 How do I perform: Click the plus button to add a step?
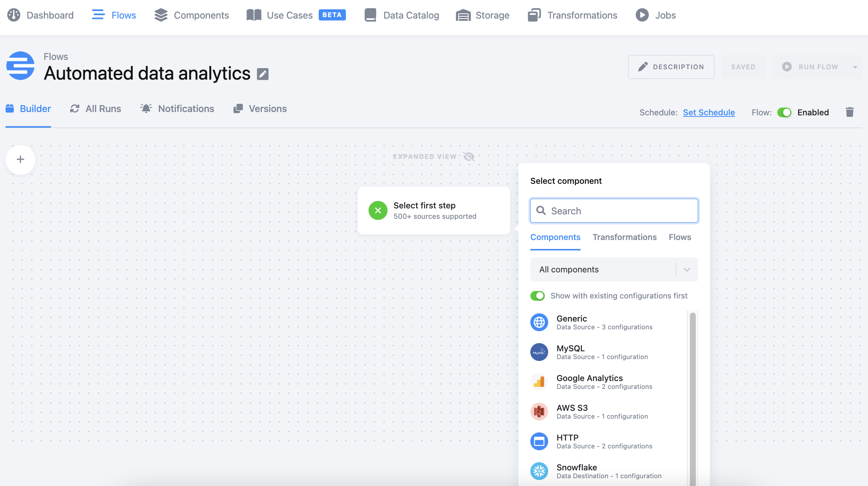click(x=20, y=160)
